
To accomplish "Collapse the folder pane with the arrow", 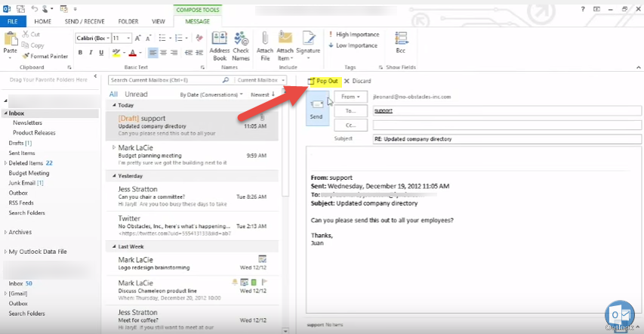I will (x=95, y=76).
